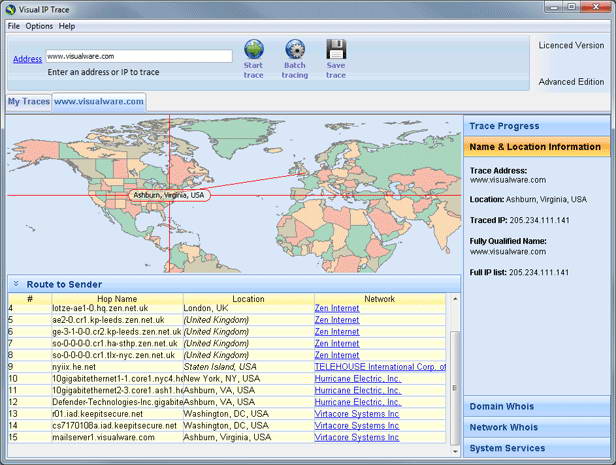The image size is (616, 465).
Task: Click the Visual IP Trace app icon
Action: pyautogui.click(x=10, y=8)
